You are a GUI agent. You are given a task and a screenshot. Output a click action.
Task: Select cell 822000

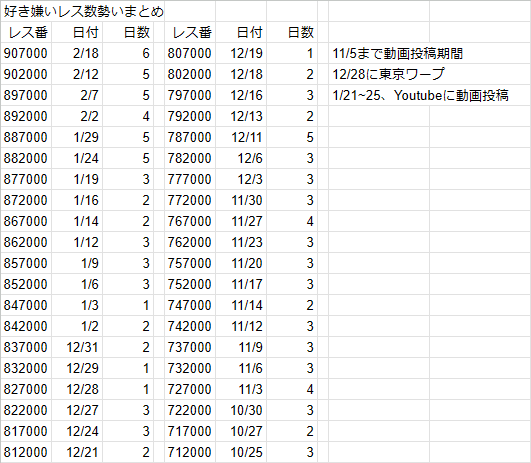point(26,410)
